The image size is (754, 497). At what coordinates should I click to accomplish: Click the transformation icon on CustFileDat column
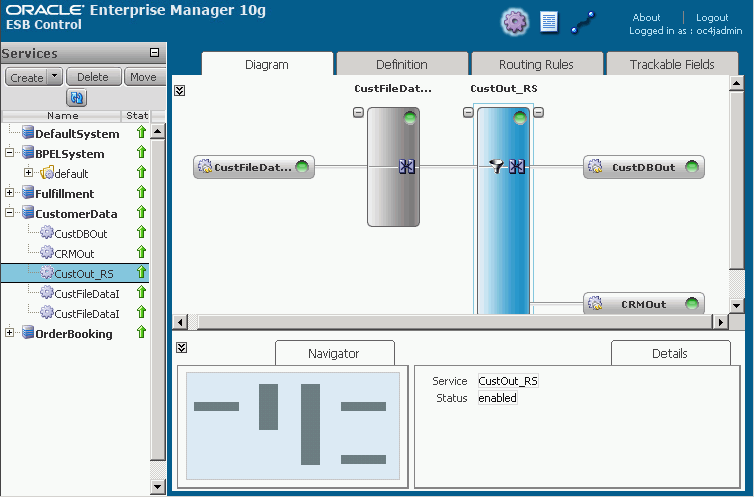407,167
